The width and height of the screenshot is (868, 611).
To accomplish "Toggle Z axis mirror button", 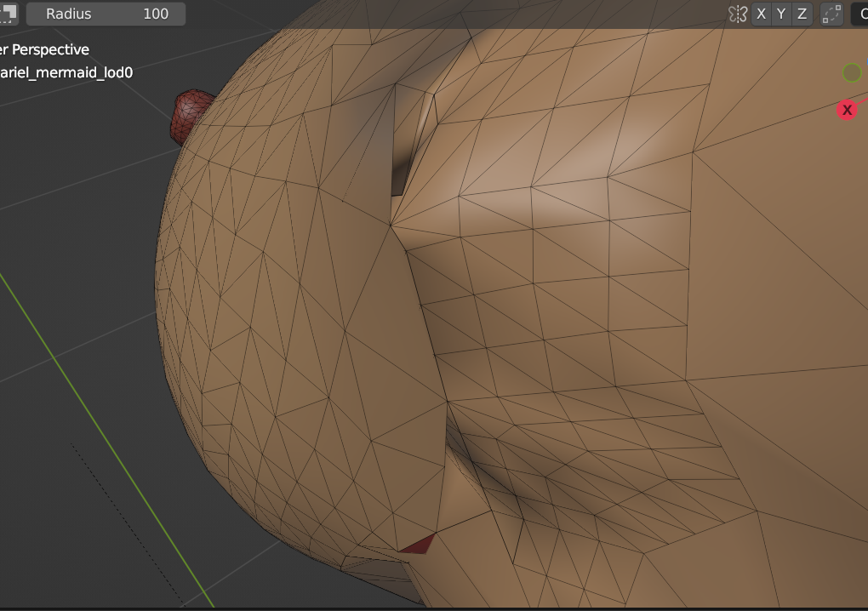I will tap(802, 14).
